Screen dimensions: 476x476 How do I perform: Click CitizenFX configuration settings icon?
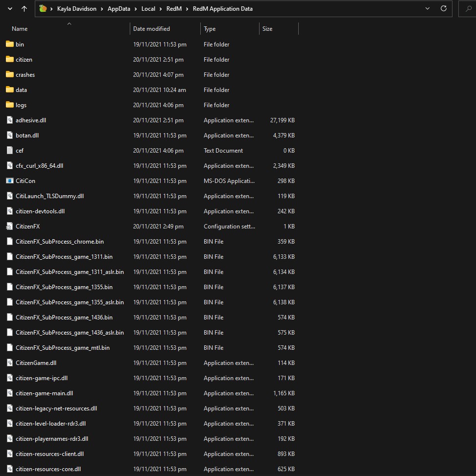click(x=10, y=226)
